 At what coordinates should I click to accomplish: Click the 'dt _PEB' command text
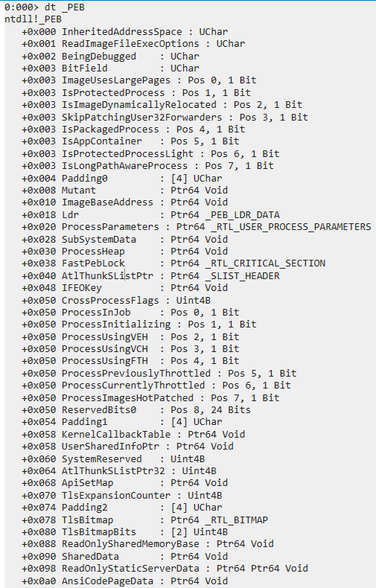click(65, 7)
